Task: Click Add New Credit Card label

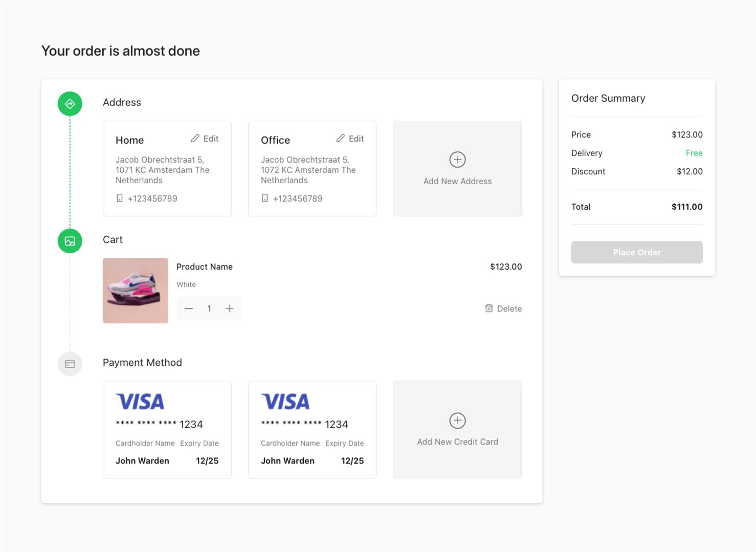Action: [457, 442]
